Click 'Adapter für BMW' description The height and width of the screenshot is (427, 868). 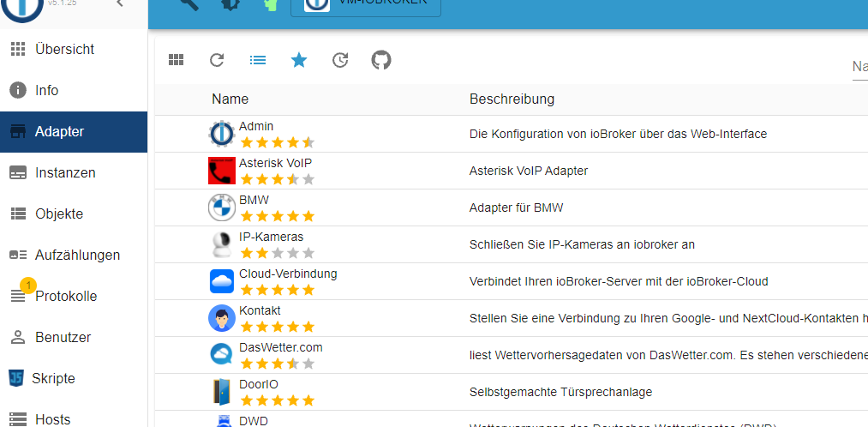516,207
